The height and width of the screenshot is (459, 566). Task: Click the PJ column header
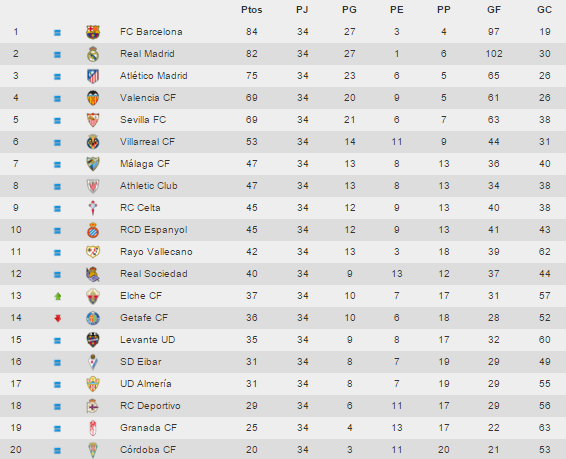[x=302, y=10]
